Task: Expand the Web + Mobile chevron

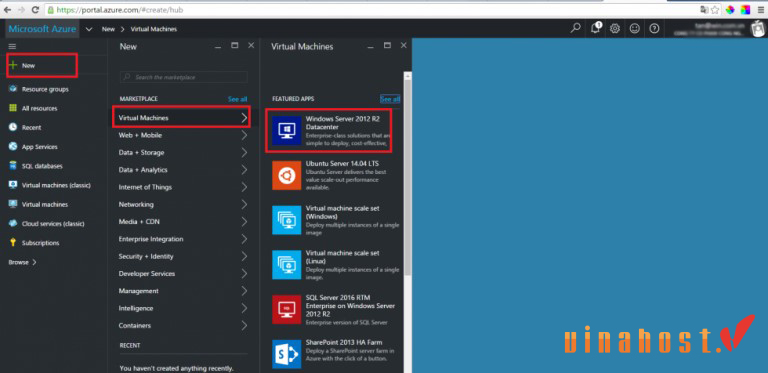Action: point(244,135)
